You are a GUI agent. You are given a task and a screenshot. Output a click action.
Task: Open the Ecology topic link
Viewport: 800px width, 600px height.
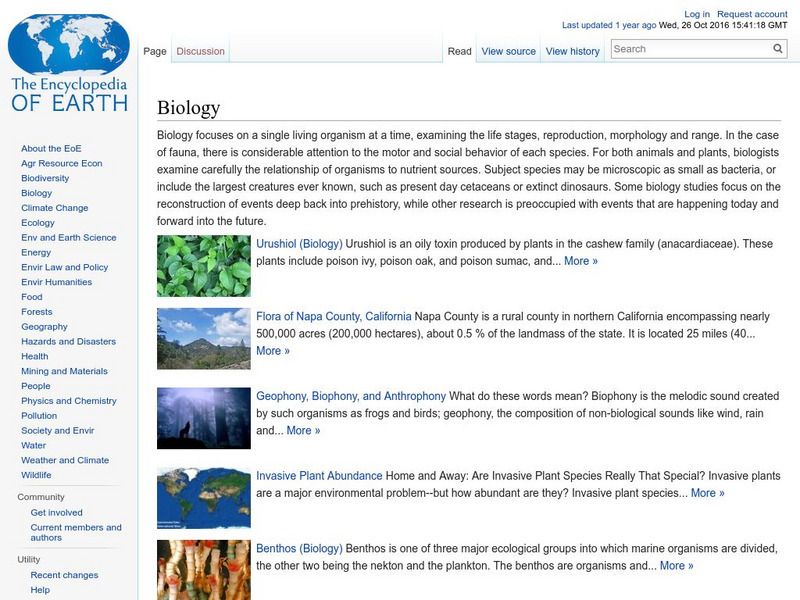38,222
